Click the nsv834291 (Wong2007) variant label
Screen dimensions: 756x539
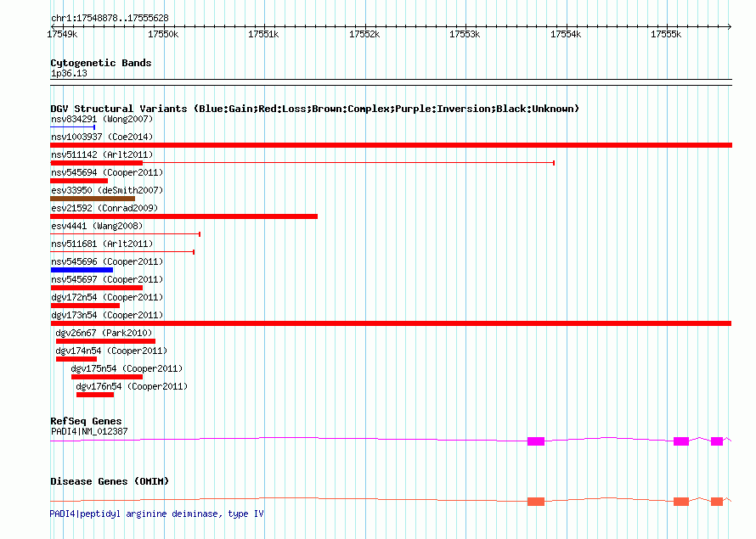(x=102, y=119)
